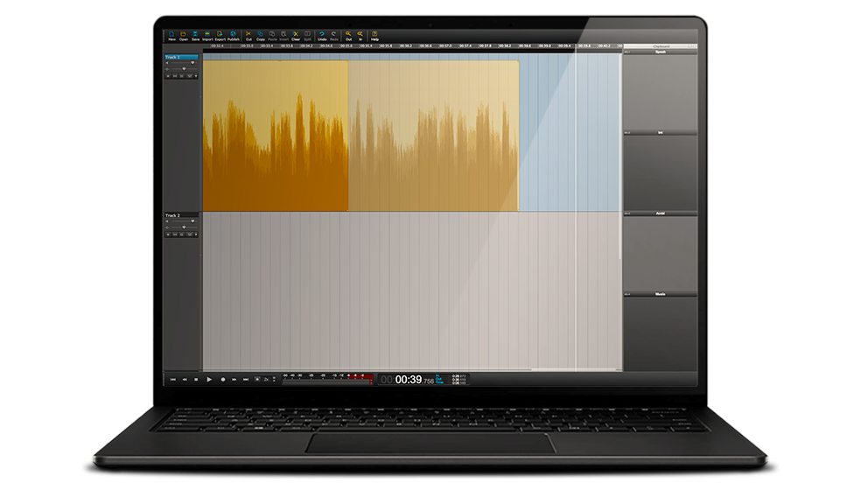Select the first orange audio clip
Screen dimensions: 861x504
[x=275, y=136]
